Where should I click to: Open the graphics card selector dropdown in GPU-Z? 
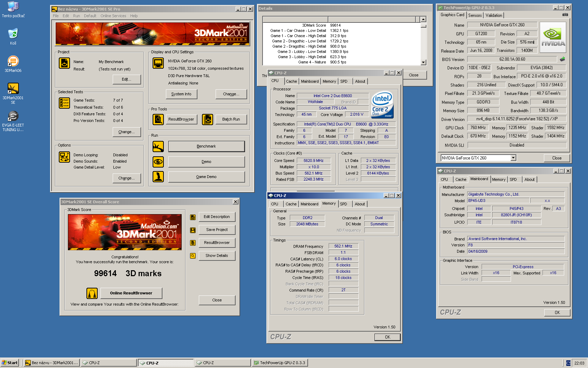coord(513,158)
